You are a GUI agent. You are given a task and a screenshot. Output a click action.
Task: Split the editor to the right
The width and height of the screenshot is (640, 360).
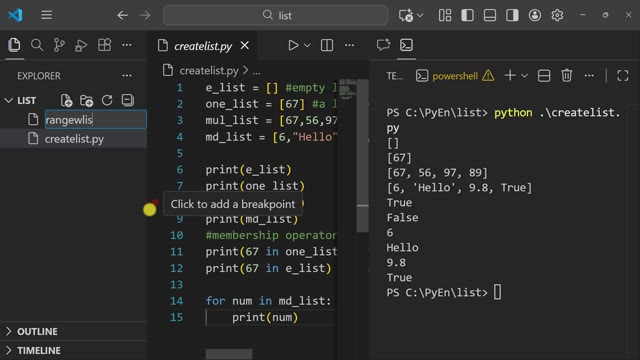pos(327,45)
